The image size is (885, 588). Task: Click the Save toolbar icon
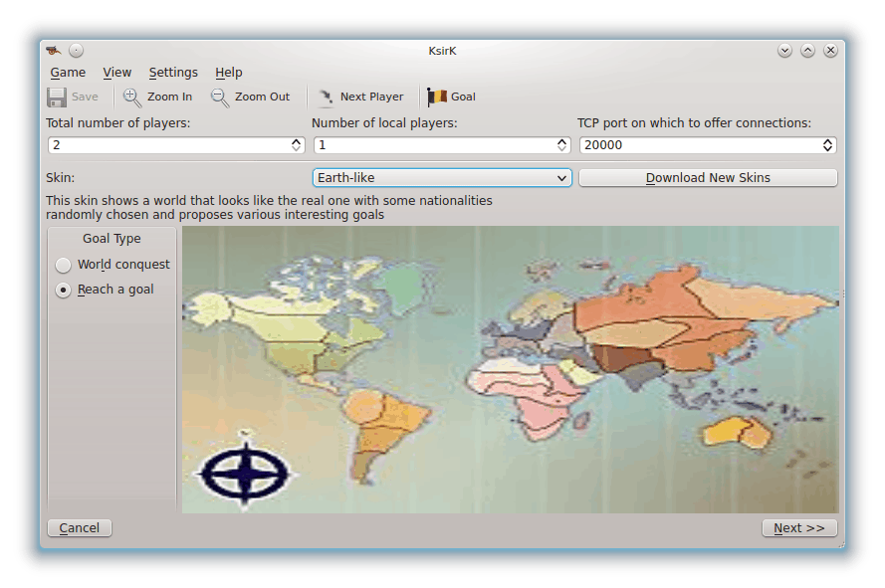click(x=57, y=96)
